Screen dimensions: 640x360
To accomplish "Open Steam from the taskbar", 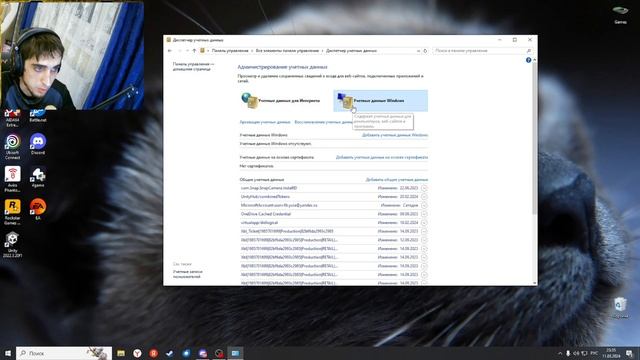I will [170, 353].
